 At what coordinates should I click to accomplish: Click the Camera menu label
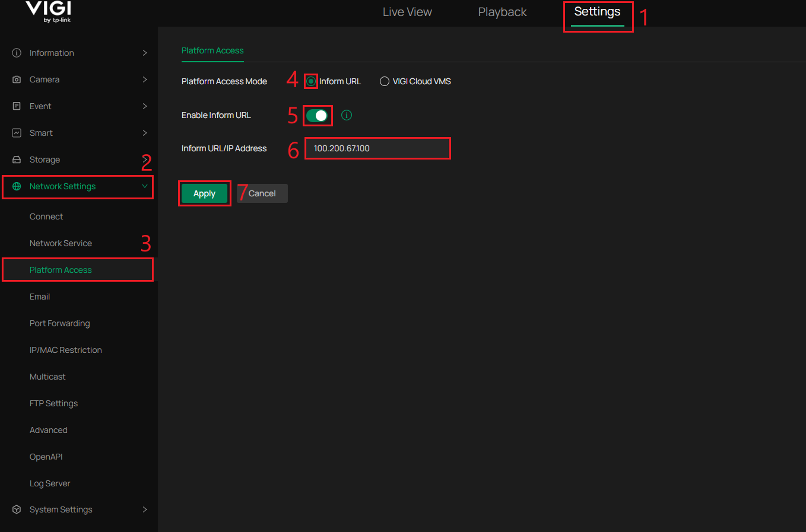point(44,79)
